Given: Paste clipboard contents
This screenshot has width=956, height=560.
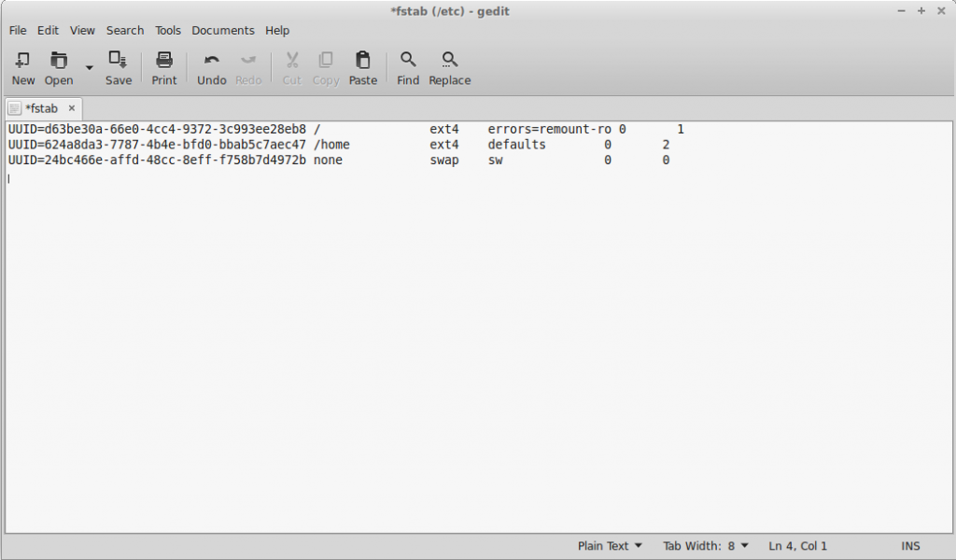Looking at the screenshot, I should point(363,67).
